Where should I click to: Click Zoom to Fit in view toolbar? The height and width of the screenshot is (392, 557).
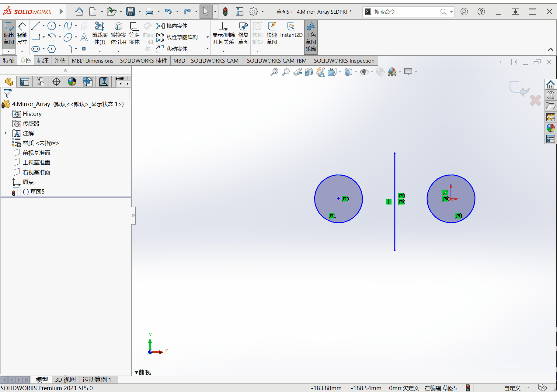click(274, 72)
